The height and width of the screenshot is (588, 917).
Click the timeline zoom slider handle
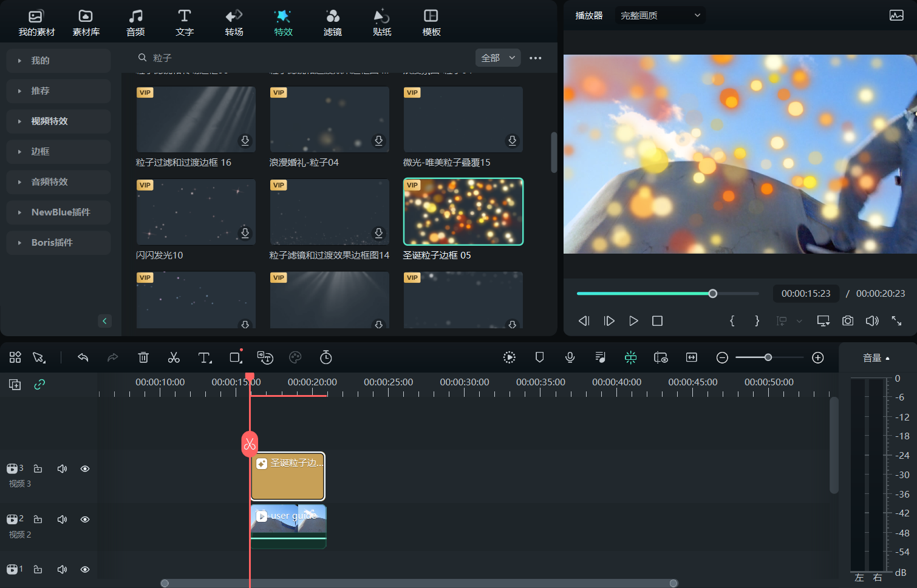768,357
